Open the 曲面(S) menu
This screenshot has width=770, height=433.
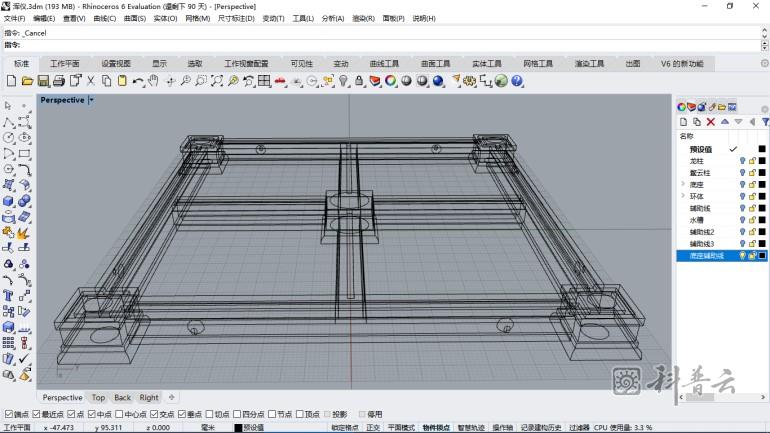click(135, 18)
